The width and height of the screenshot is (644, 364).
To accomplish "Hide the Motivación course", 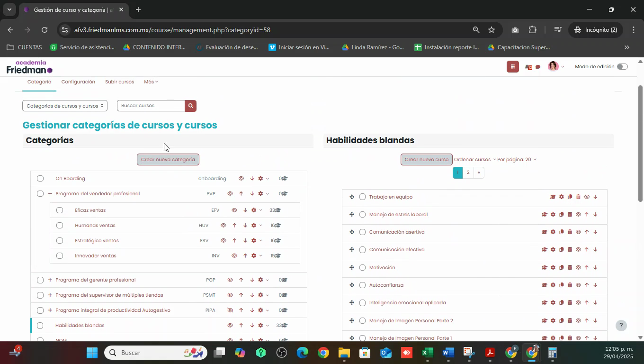I will 578,267.
